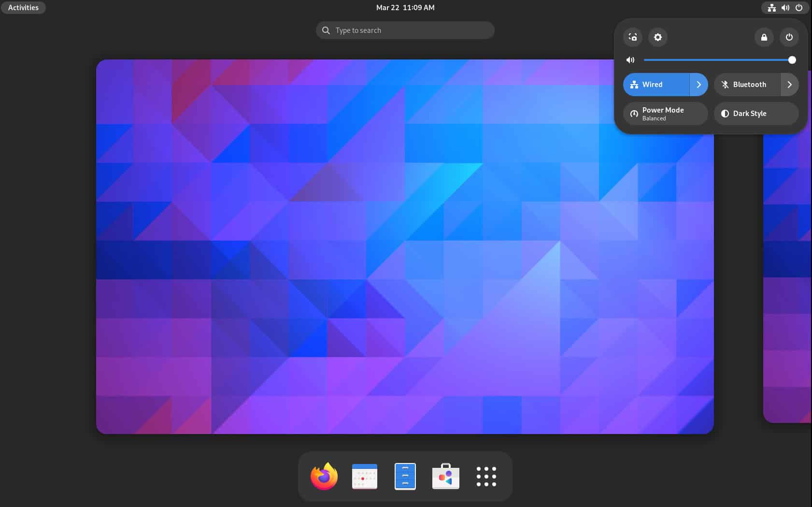Show all applications with the grid button
Image resolution: width=812 pixels, height=507 pixels.
point(485,476)
